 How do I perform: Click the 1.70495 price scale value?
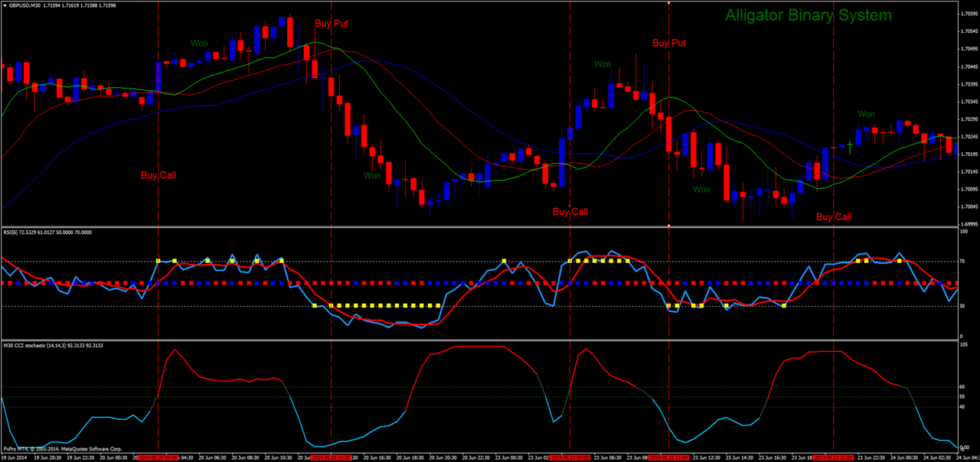point(969,49)
